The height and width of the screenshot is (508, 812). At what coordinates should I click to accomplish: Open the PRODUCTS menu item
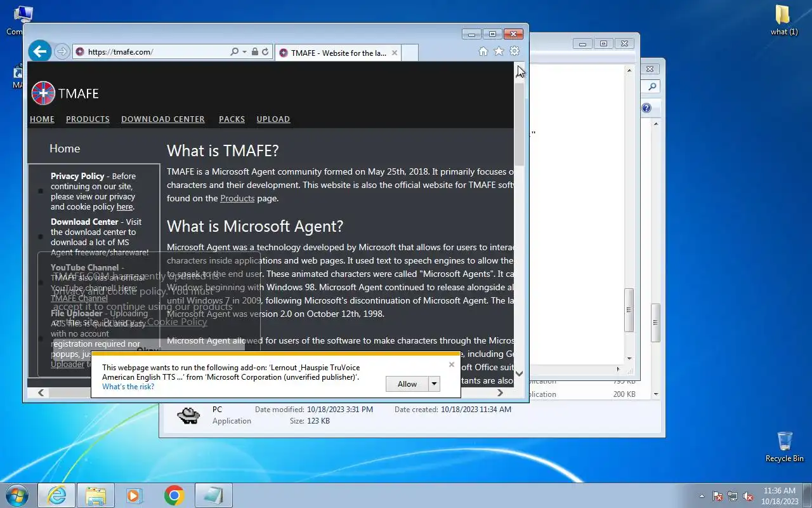pyautogui.click(x=88, y=119)
